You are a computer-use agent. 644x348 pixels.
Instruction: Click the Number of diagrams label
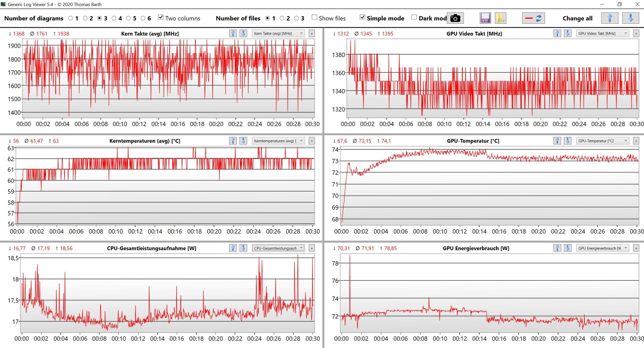coord(34,18)
